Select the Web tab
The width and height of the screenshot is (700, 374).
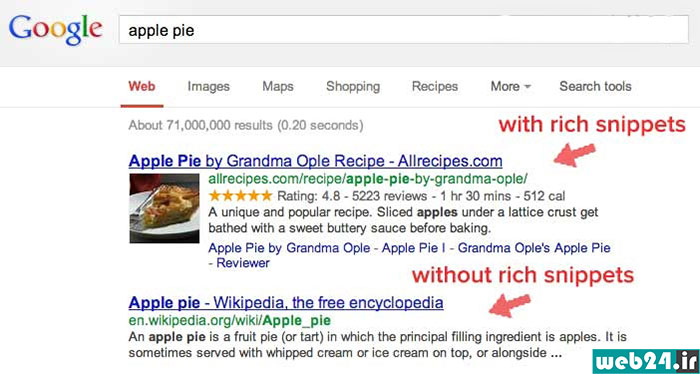[x=142, y=86]
